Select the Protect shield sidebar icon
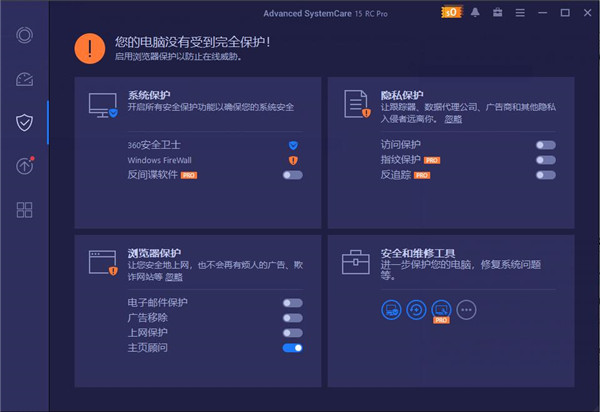The image size is (600, 412). (x=24, y=122)
